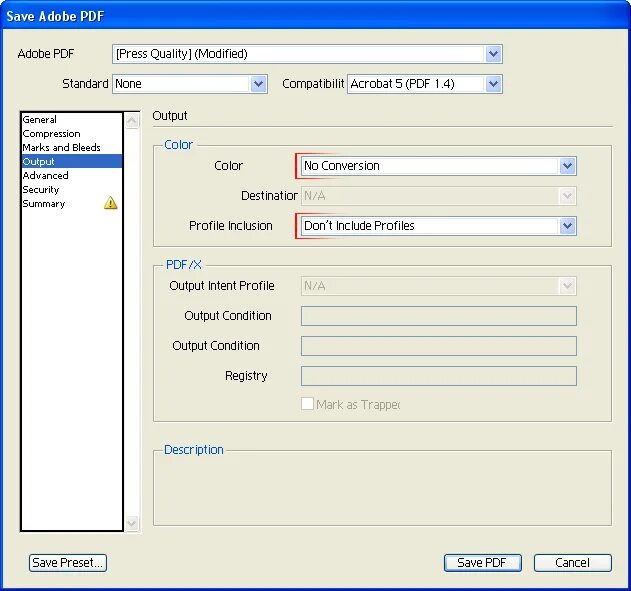Click the second Output Condition field
Image resolution: width=631 pixels, height=591 pixels.
(439, 346)
